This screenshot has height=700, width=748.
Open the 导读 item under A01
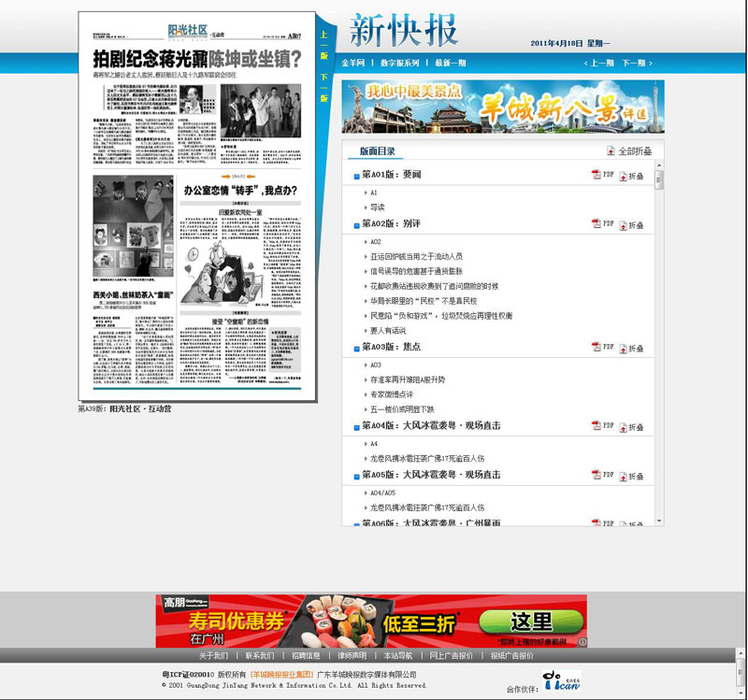pos(378,207)
